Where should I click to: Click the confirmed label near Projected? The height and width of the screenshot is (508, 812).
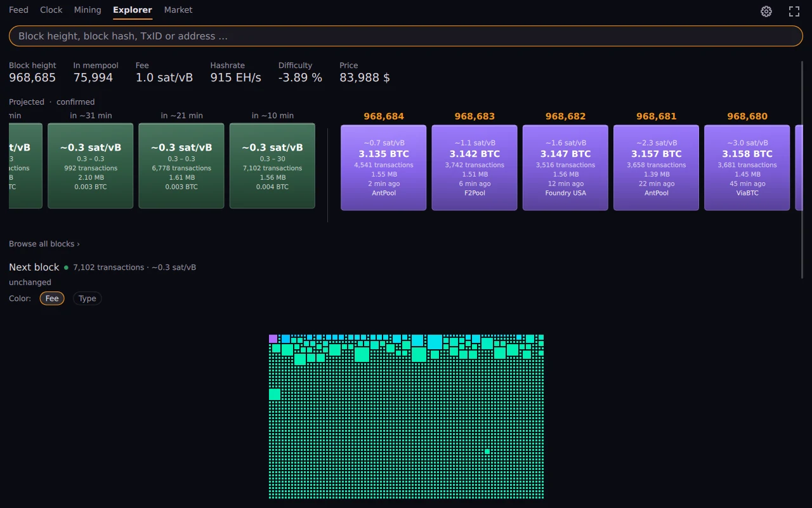[75, 102]
